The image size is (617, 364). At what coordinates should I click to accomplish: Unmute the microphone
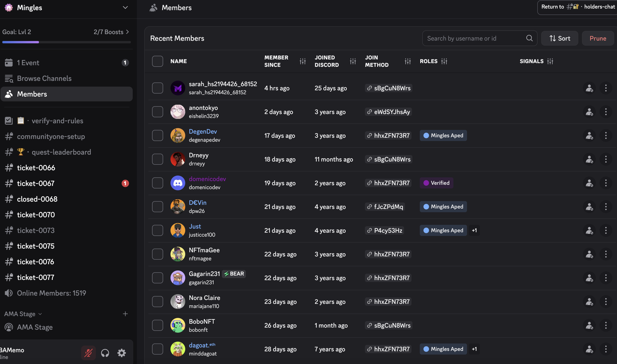(88, 353)
